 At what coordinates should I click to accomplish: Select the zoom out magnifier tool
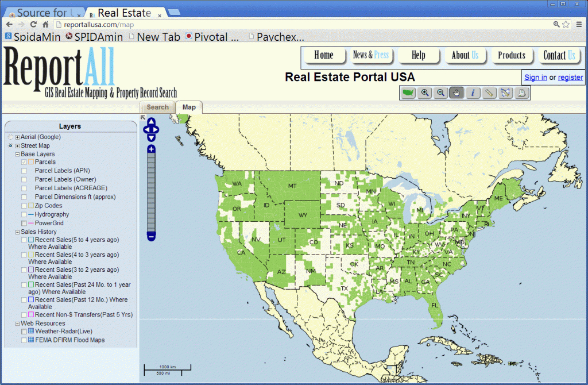(441, 93)
